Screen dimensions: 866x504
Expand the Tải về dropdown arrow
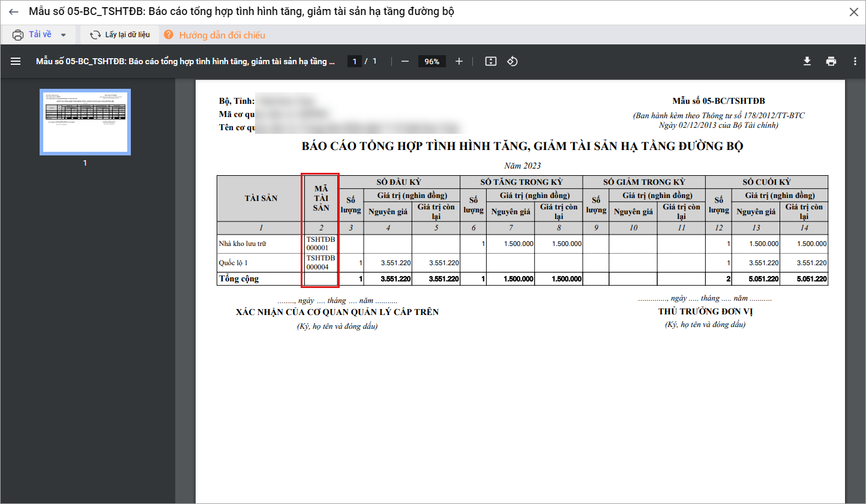click(x=64, y=35)
